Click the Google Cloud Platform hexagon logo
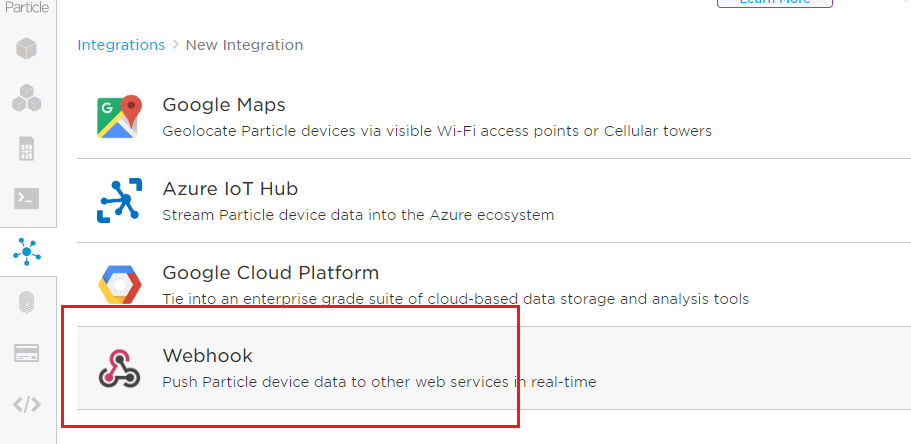 (x=119, y=284)
